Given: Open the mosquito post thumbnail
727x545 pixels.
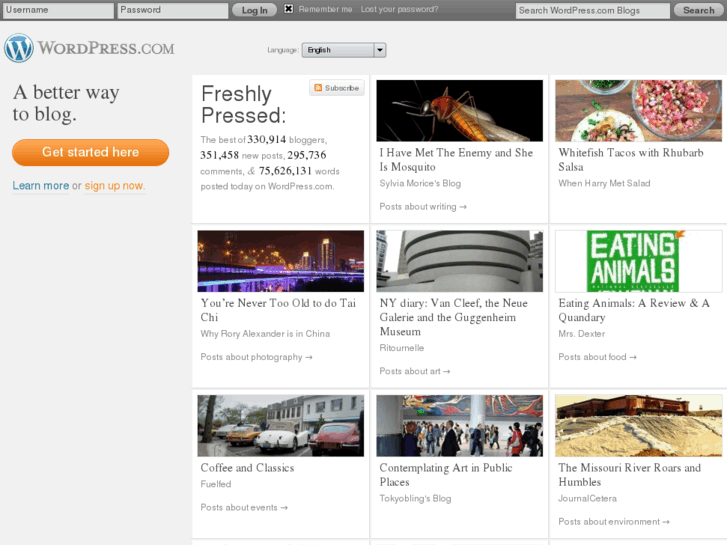Looking at the screenshot, I should pos(459,110).
